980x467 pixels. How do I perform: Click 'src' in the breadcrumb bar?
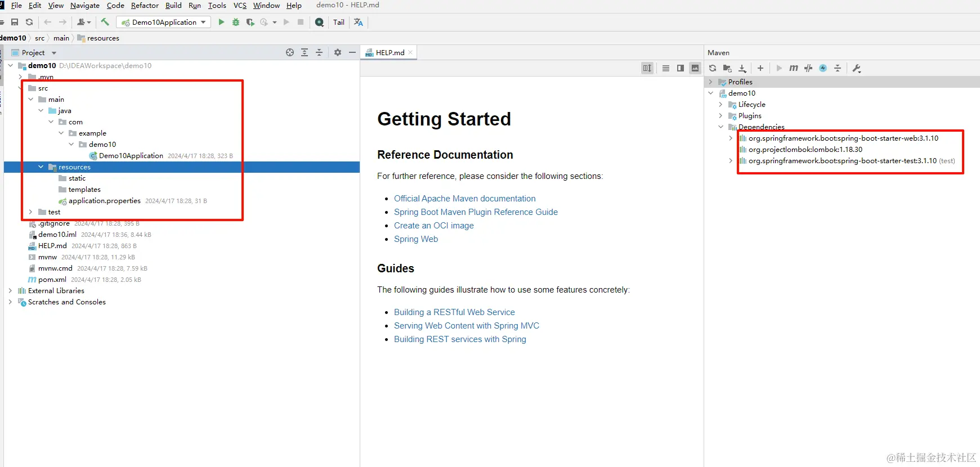39,38
